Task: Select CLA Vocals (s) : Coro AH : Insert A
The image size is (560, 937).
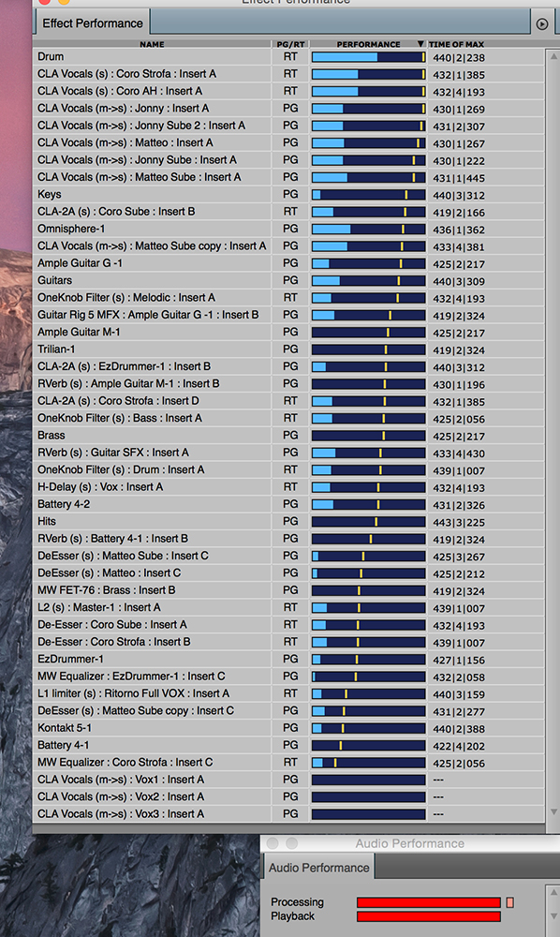Action: point(120,91)
